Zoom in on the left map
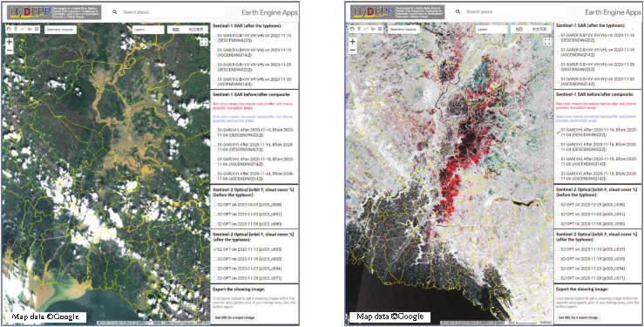644x327 pixels. pyautogui.click(x=10, y=42)
